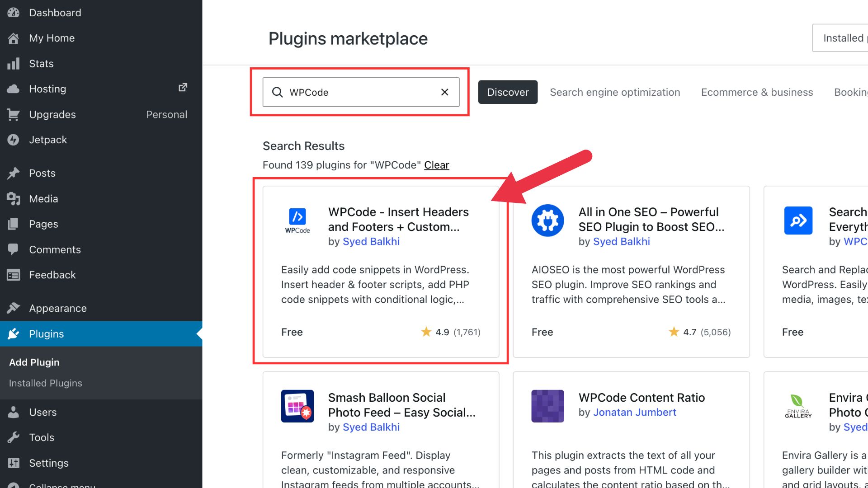Click the Users person icon
The width and height of the screenshot is (868, 488).
(x=14, y=412)
